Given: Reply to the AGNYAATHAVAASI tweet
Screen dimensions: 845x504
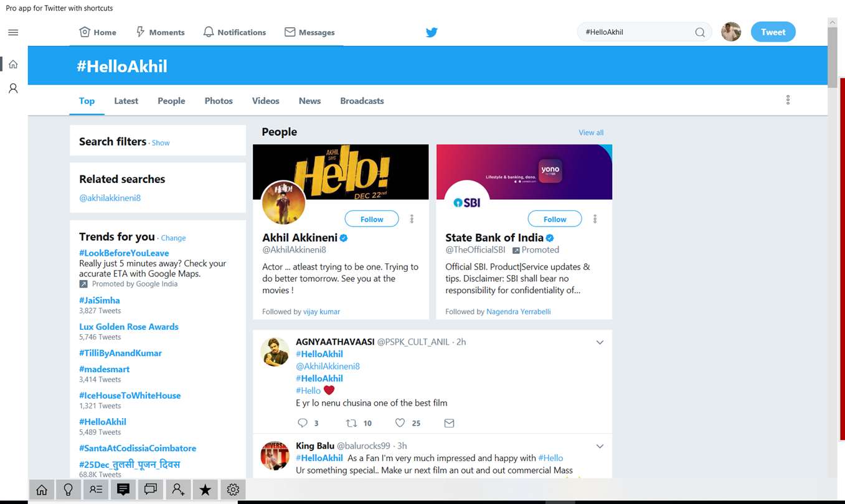Looking at the screenshot, I should (303, 423).
